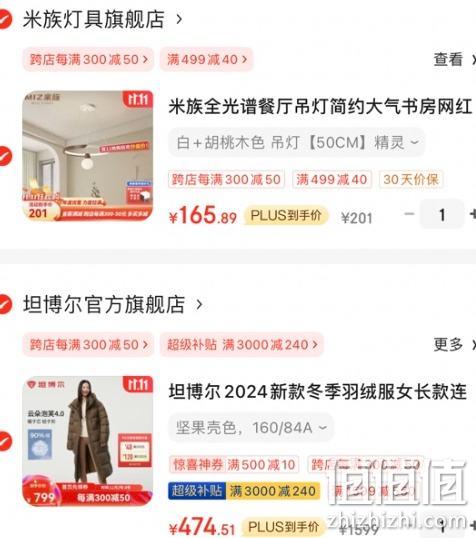Open 满499减40 coupon under 米族 store
The height and width of the screenshot is (538, 476).
click(x=207, y=60)
